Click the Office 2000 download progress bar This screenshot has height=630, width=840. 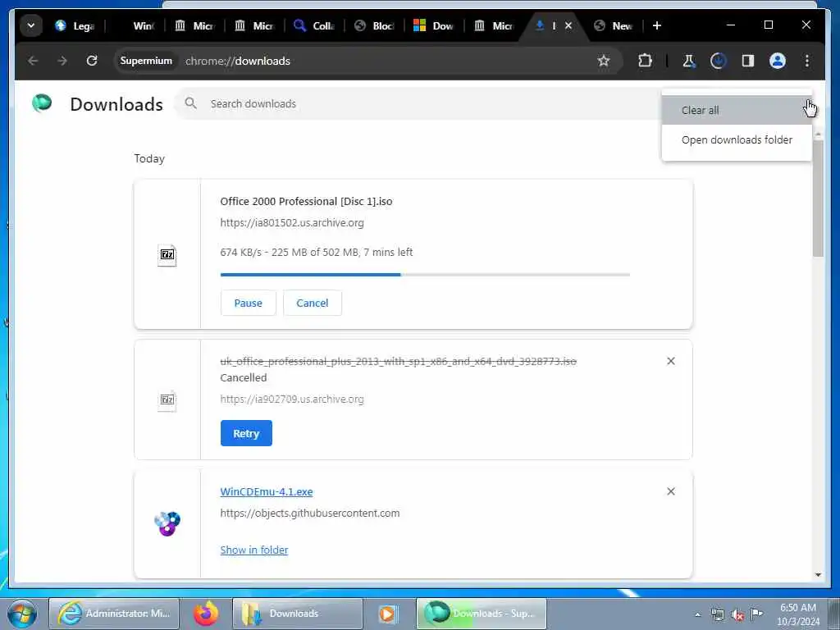[x=425, y=275]
